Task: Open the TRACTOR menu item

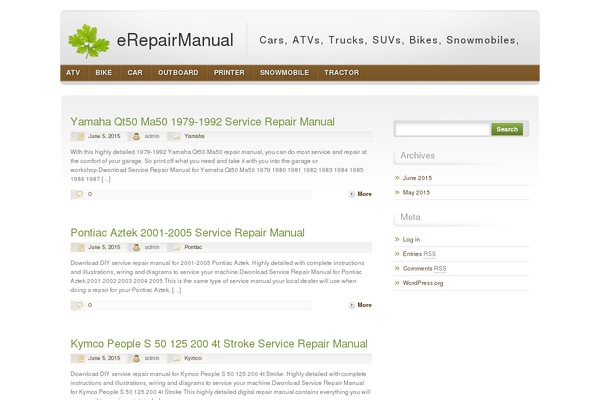Action: click(x=342, y=73)
